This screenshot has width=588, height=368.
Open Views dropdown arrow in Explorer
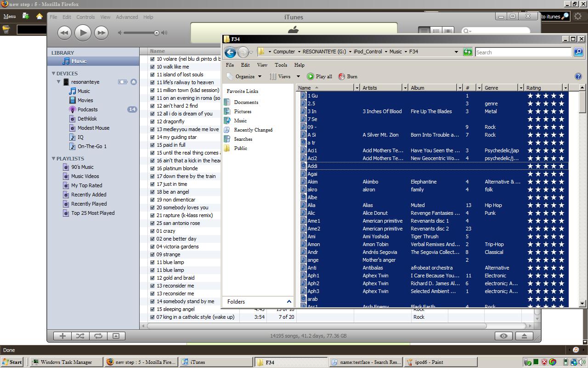[298, 76]
